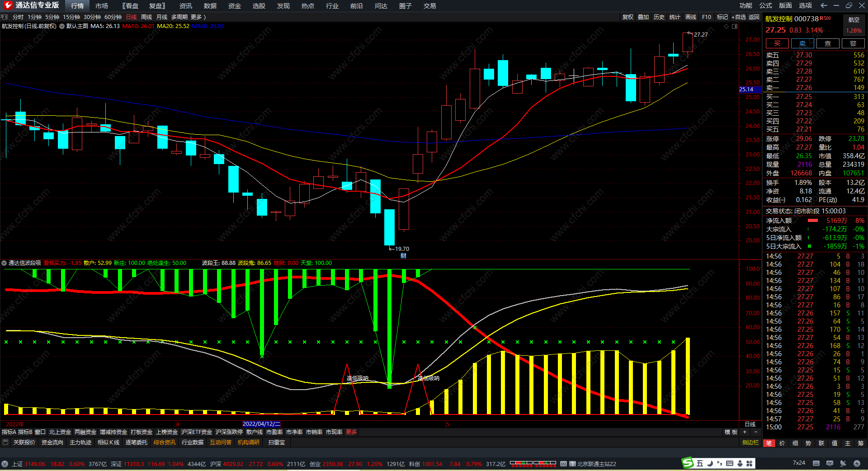
Task: Click the 2022/04/12 date marker
Action: 261,424
